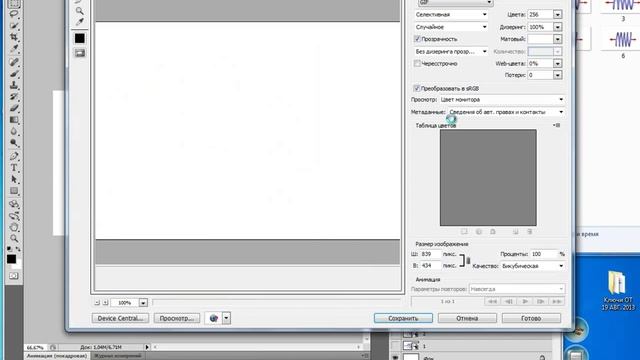Click the Готово button
Viewport: 640px width, 360px height.
click(x=531, y=318)
